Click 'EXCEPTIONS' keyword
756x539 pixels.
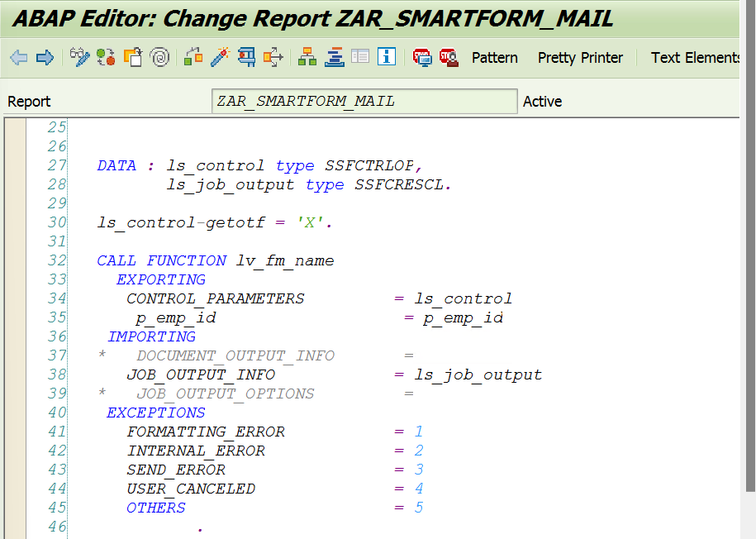pyautogui.click(x=155, y=413)
